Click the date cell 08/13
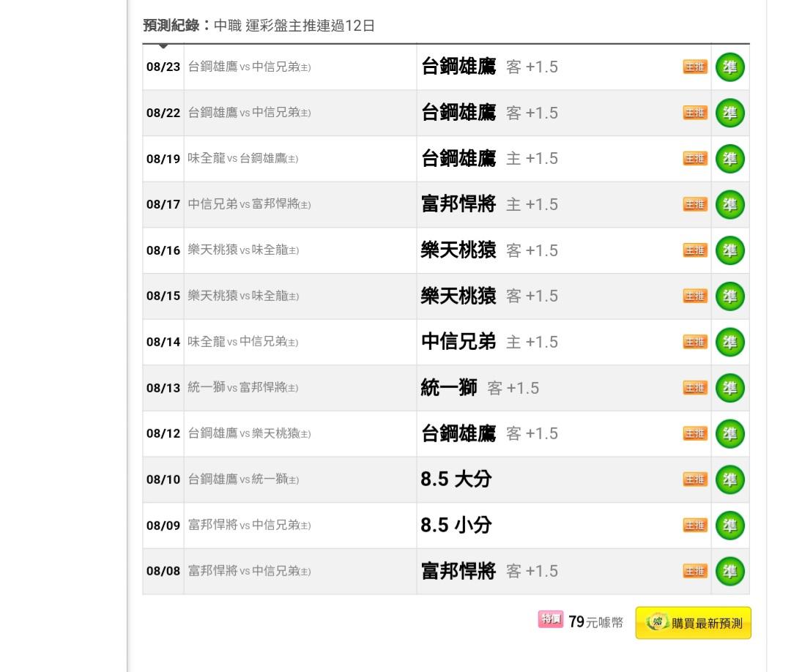 [163, 388]
